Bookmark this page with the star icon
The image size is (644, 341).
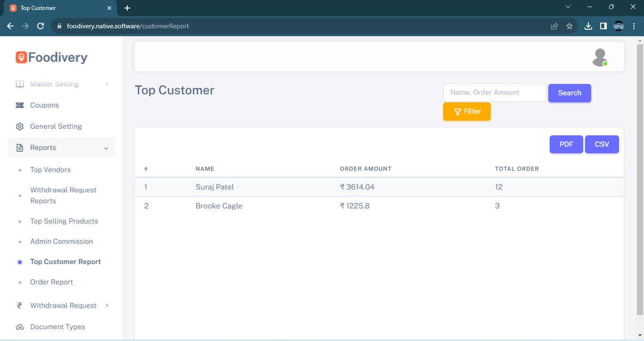570,26
